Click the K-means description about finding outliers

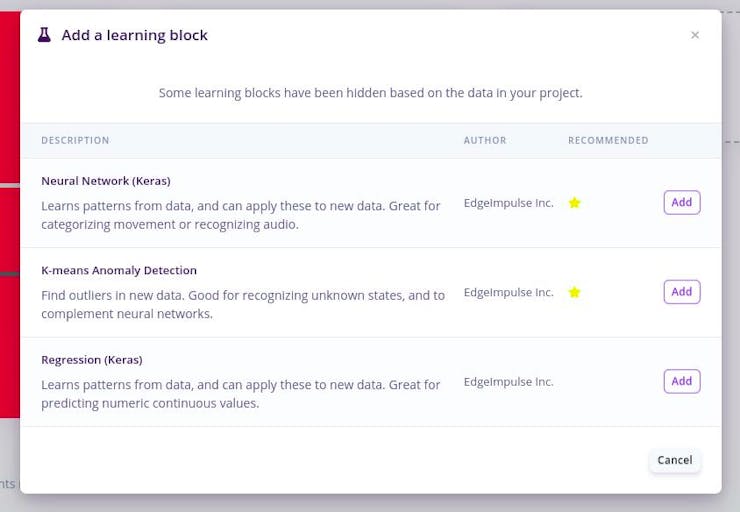coord(243,304)
